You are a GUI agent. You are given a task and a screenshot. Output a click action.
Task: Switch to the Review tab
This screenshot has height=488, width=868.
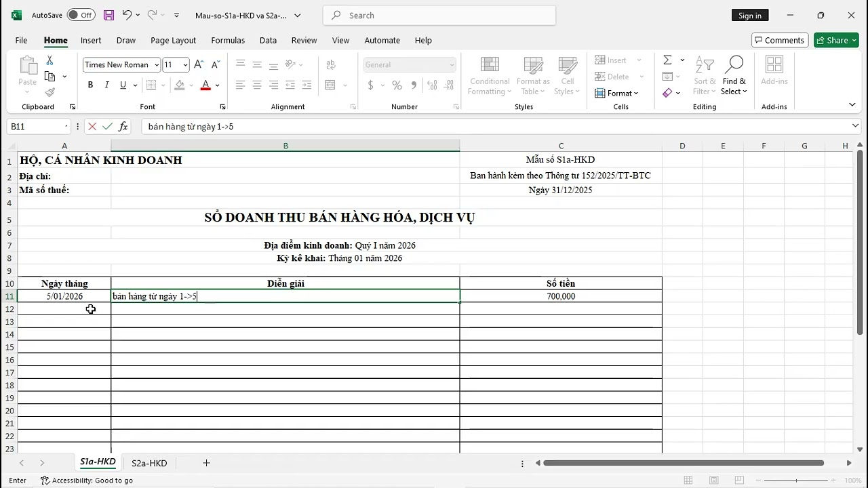point(304,40)
